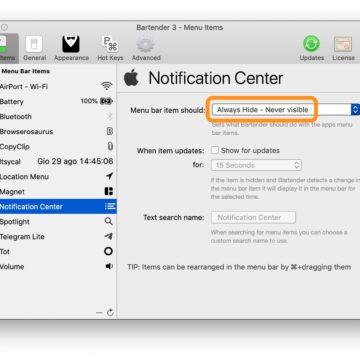The height and width of the screenshot is (360, 360).
Task: Click the Bluetooth symbol icon
Action: (110, 116)
